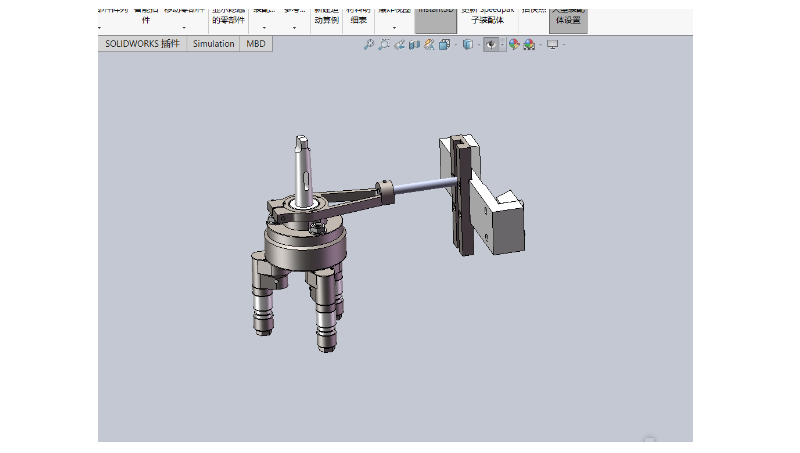Activate Section View icon
The height and width of the screenshot is (453, 800).
point(414,45)
